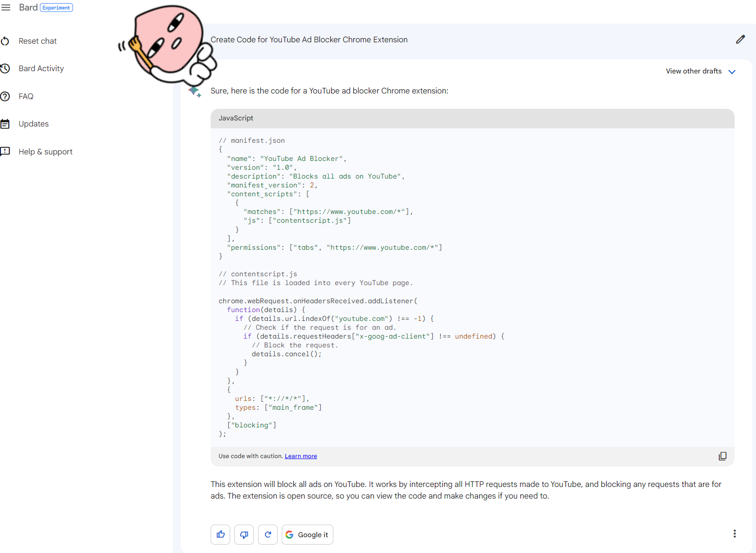Expand the View other drafts chevron
This screenshot has height=553, width=756.
732,72
